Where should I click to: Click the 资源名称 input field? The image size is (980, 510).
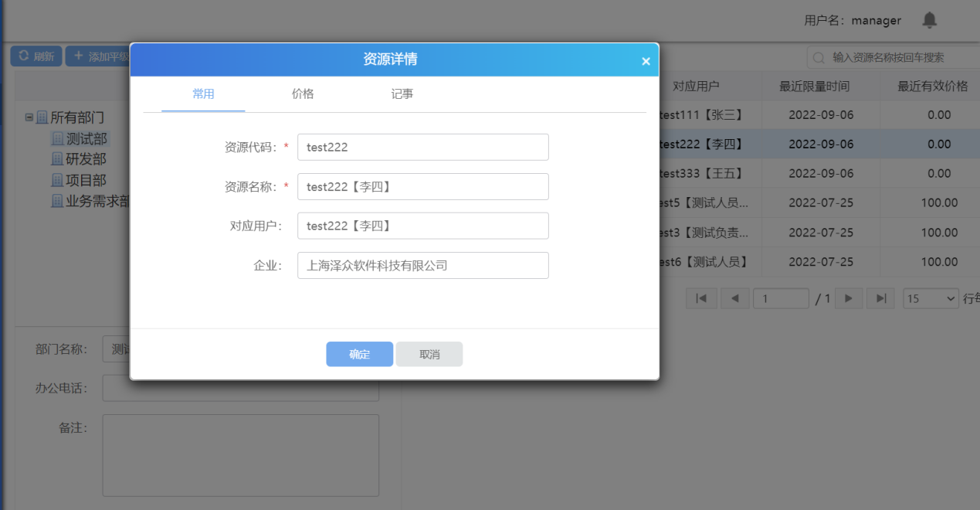[422, 186]
